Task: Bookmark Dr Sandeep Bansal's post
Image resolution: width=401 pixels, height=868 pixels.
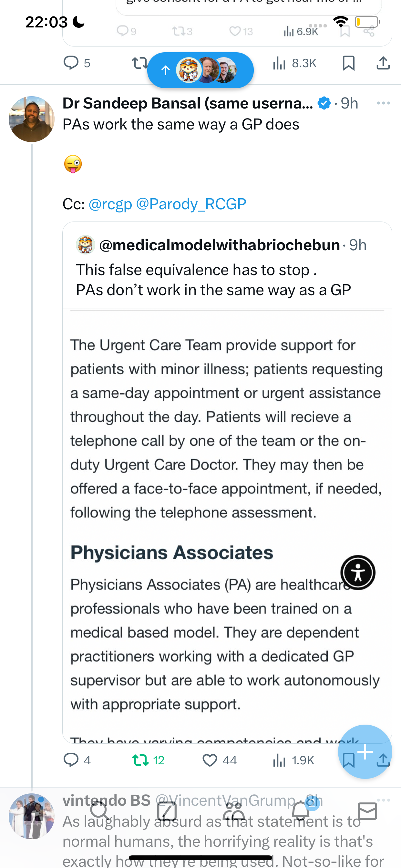Action: point(348,760)
